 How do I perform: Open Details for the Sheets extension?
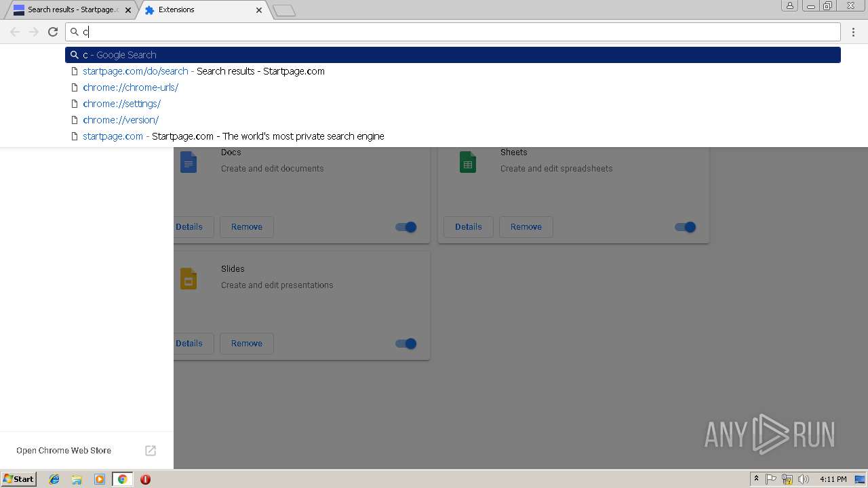coord(469,227)
